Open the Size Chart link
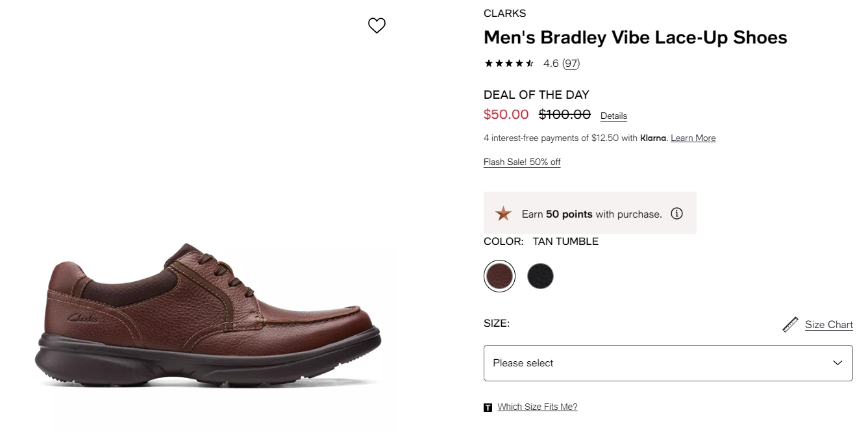This screenshot has height=432, width=868. (829, 325)
